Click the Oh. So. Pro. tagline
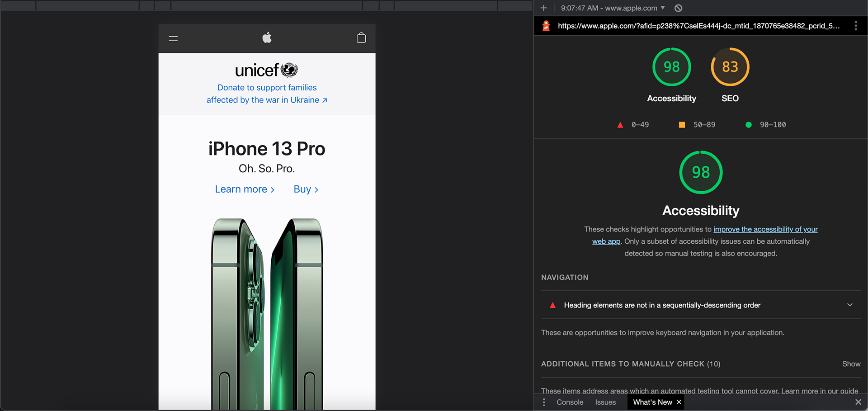 tap(267, 169)
